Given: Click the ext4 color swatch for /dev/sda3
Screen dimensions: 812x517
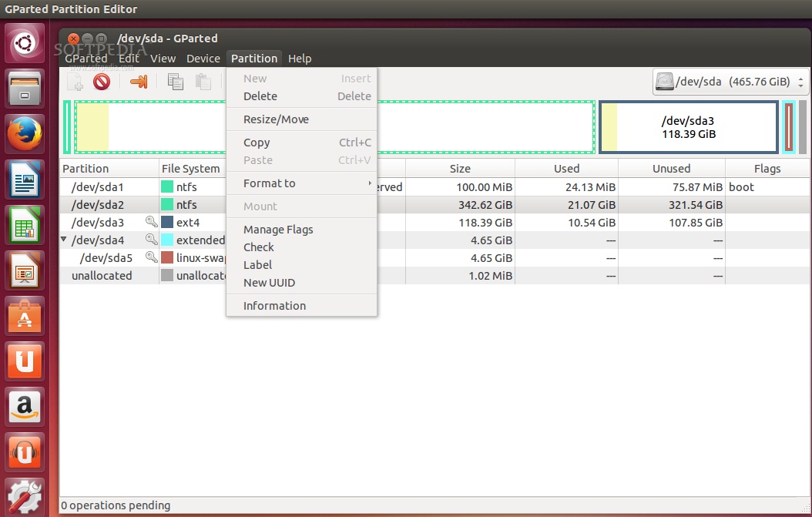Looking at the screenshot, I should point(167,223).
